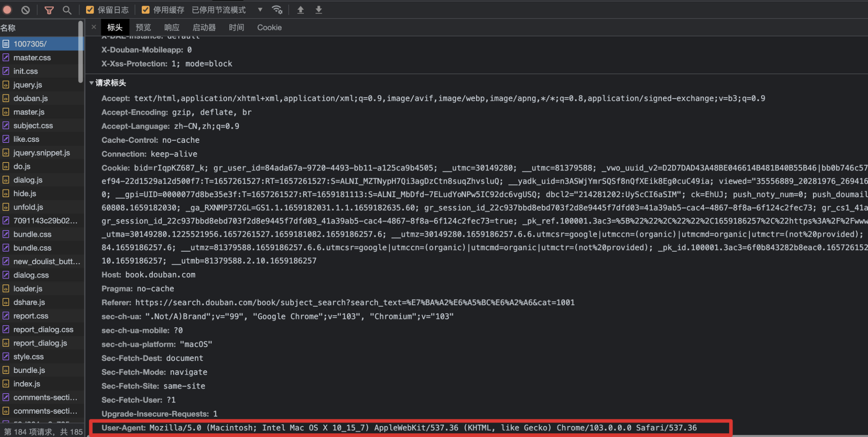
Task: Close the request details panel
Action: pos(94,27)
